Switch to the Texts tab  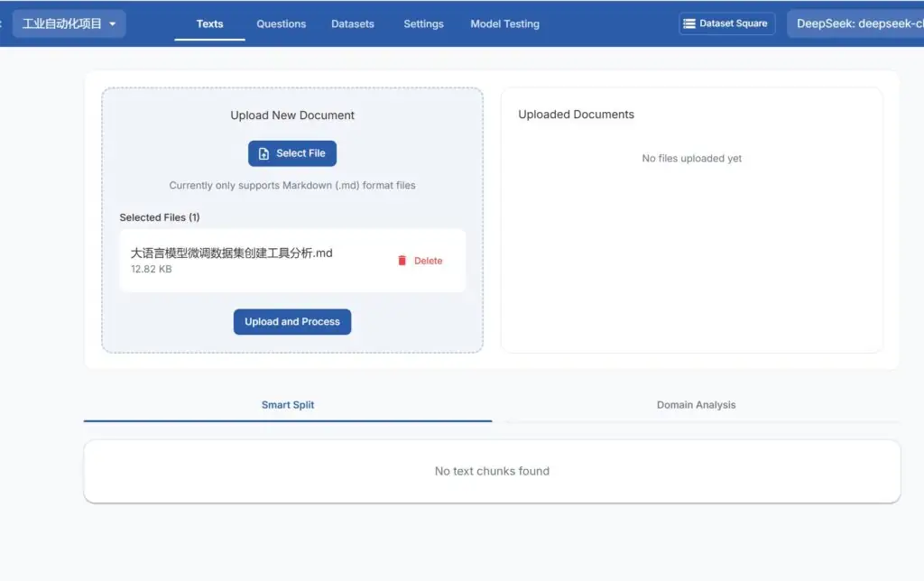pyautogui.click(x=209, y=23)
